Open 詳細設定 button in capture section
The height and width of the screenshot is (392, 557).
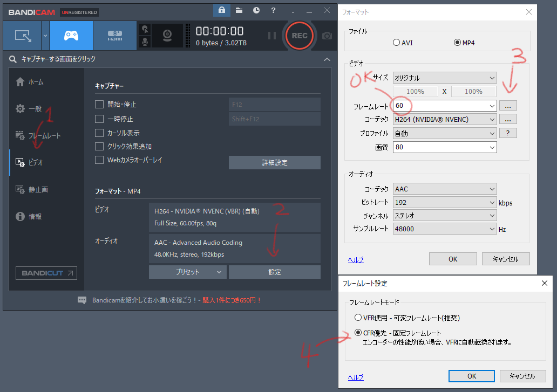pos(275,162)
